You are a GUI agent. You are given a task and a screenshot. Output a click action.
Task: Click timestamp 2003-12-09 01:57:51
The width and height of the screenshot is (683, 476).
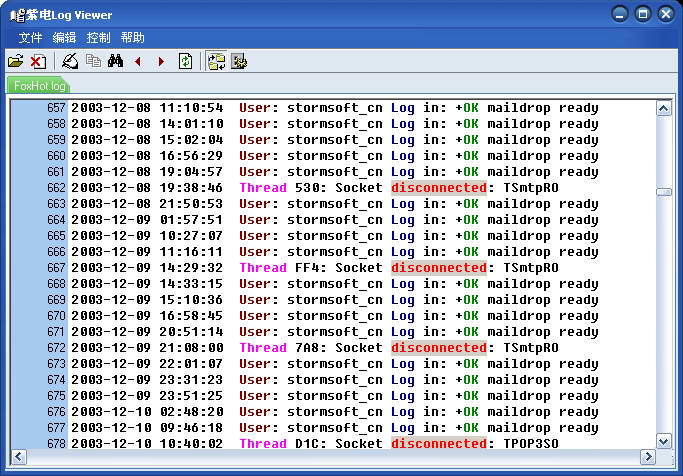click(147, 220)
